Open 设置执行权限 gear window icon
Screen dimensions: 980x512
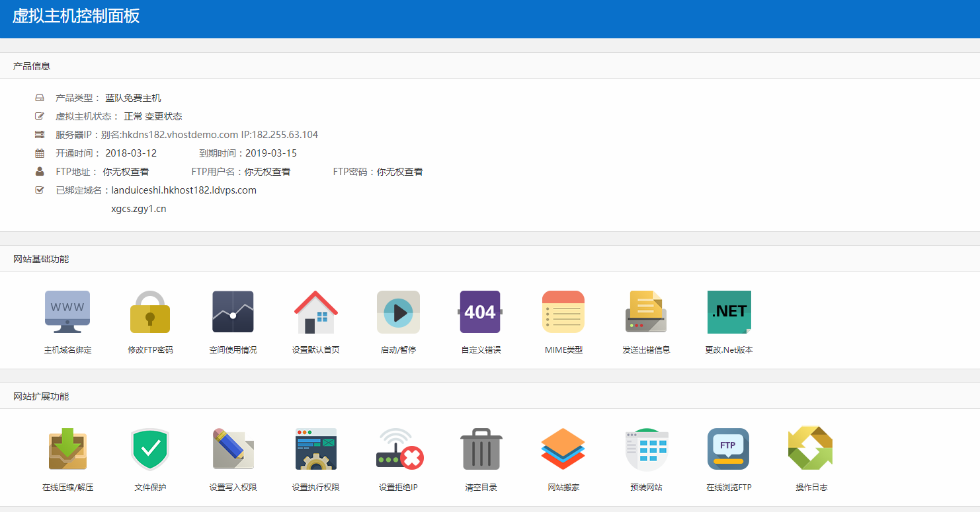pyautogui.click(x=315, y=449)
